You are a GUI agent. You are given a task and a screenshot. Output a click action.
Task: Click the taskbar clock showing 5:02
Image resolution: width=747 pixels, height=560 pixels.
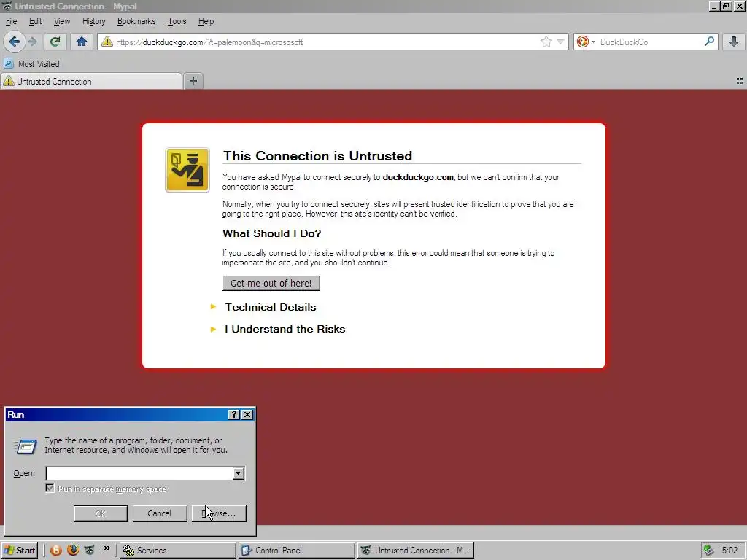pyautogui.click(x=729, y=551)
